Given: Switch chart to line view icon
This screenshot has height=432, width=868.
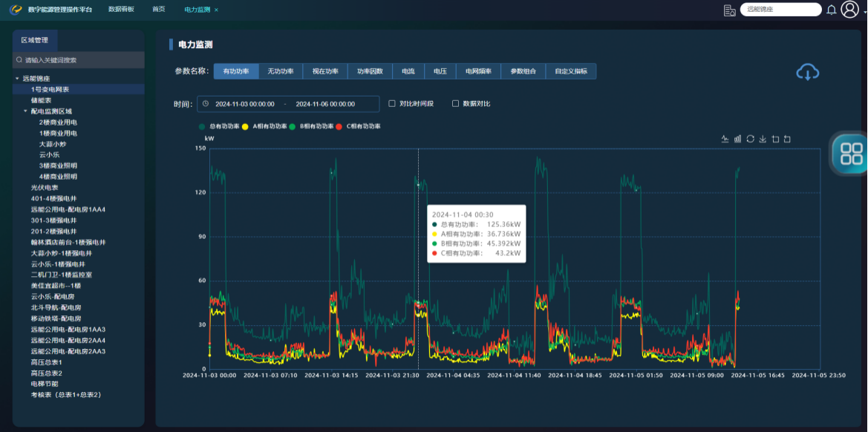Looking at the screenshot, I should click(x=725, y=139).
